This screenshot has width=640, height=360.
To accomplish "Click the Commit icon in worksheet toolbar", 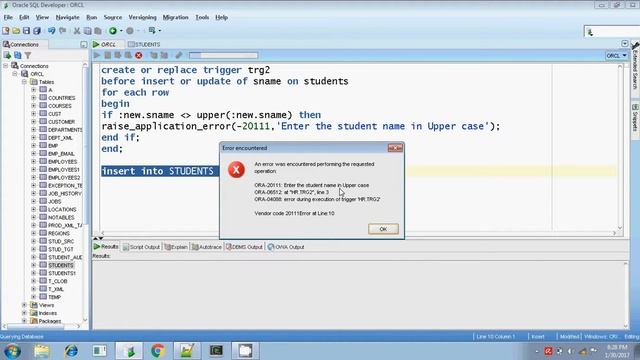I will [x=118, y=55].
